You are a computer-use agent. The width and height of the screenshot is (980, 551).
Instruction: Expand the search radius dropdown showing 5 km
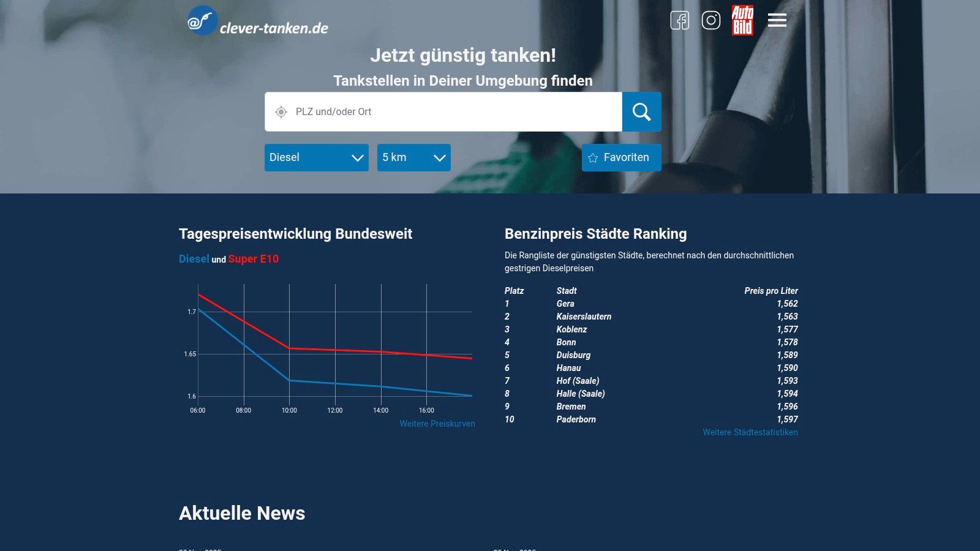413,157
